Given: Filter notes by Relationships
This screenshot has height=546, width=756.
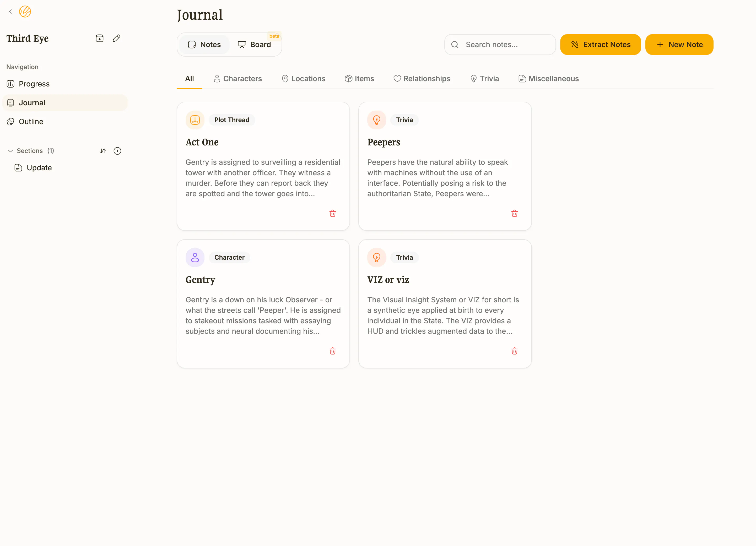Looking at the screenshot, I should (x=422, y=79).
